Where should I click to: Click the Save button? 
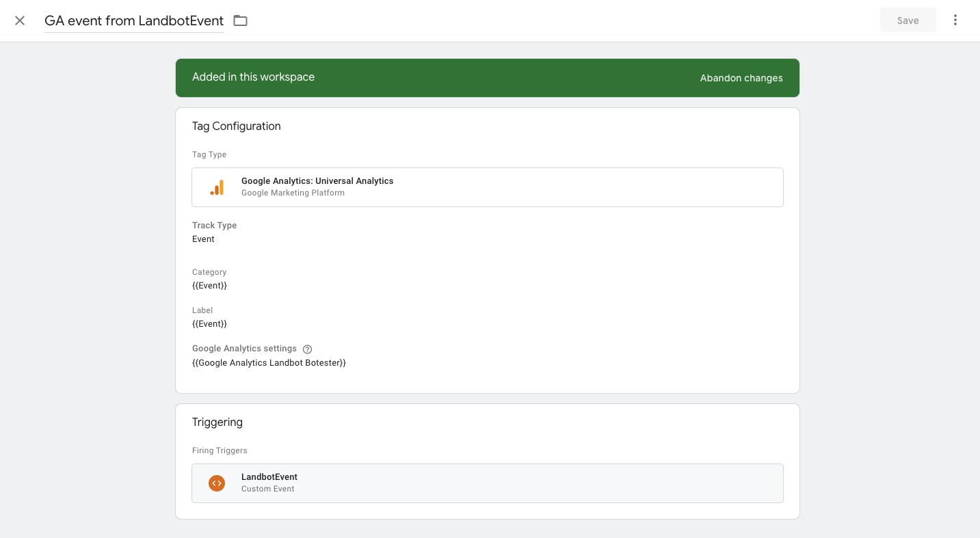pos(908,21)
